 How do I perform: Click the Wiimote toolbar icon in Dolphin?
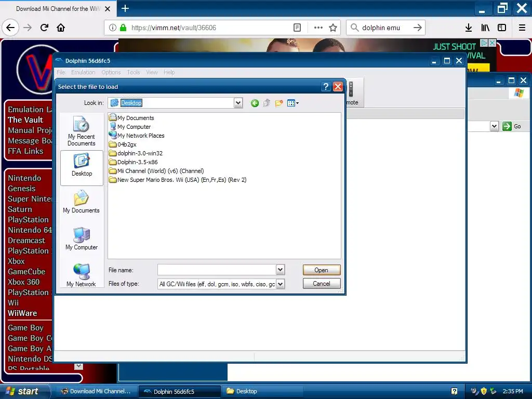pyautogui.click(x=353, y=92)
